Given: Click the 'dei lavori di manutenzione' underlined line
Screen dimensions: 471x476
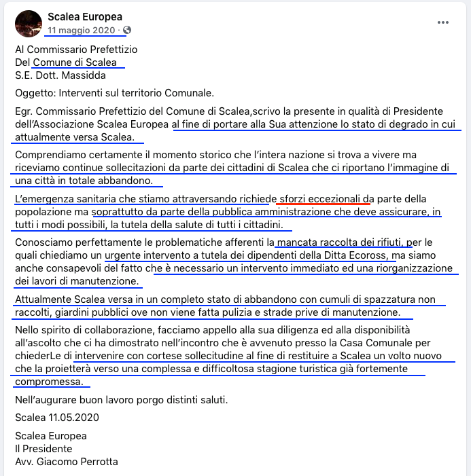Looking at the screenshot, I should click(77, 281).
